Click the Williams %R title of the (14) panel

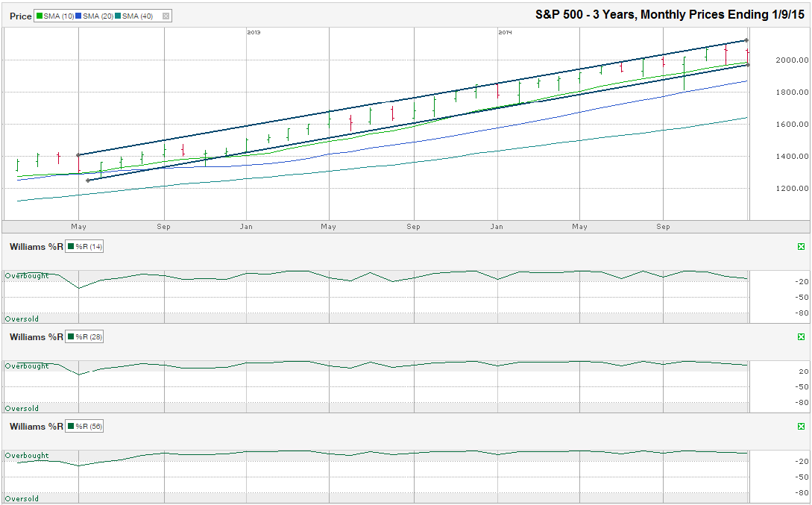coord(37,247)
